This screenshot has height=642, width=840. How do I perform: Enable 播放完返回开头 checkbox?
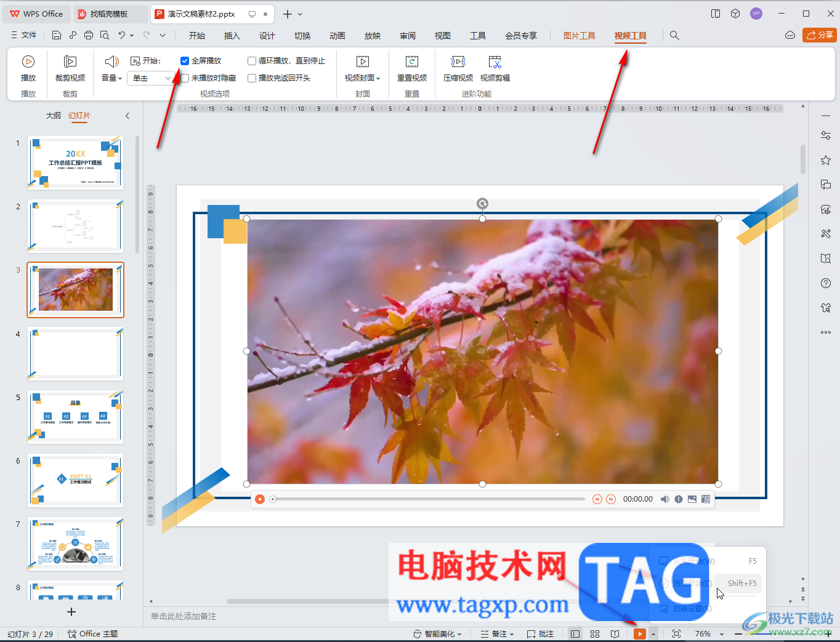[252, 78]
